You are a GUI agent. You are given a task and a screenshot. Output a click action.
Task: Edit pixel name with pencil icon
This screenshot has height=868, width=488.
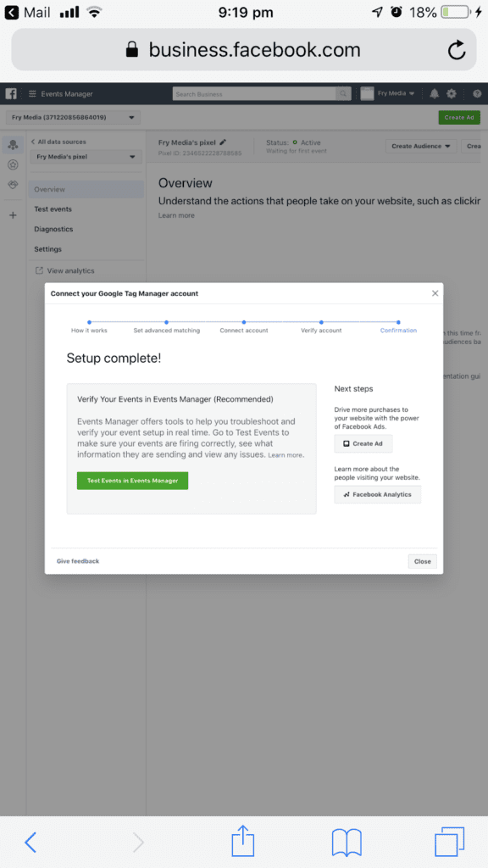(223, 142)
